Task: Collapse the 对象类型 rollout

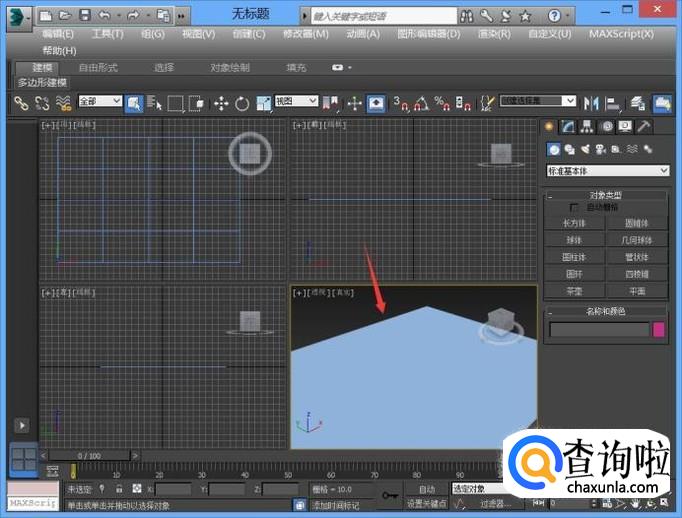Action: point(606,195)
